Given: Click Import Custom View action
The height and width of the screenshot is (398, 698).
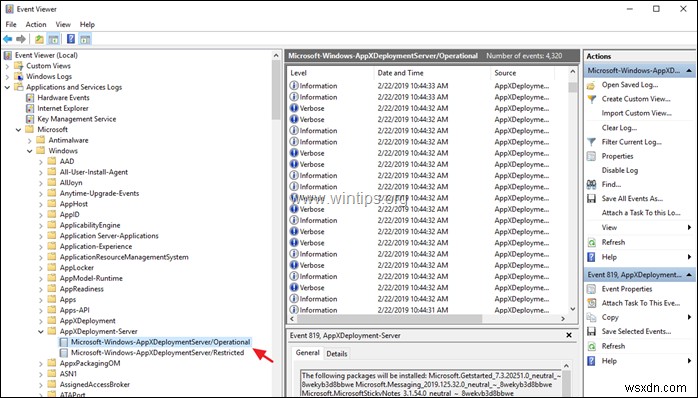Looking at the screenshot, I should click(x=637, y=113).
